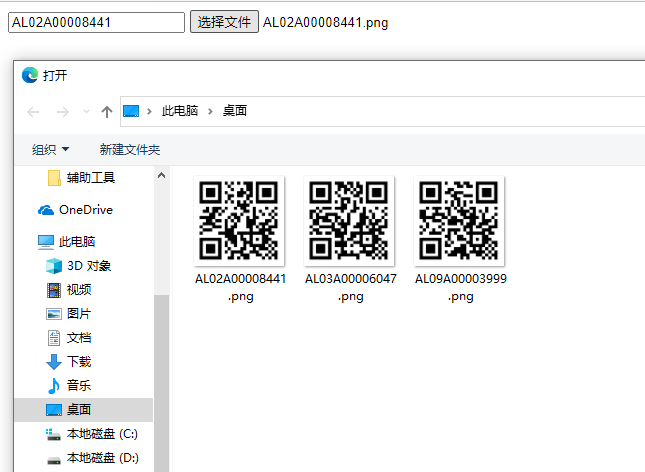
Task: Click the AL09A00003999.png file name label
Action: click(x=461, y=287)
